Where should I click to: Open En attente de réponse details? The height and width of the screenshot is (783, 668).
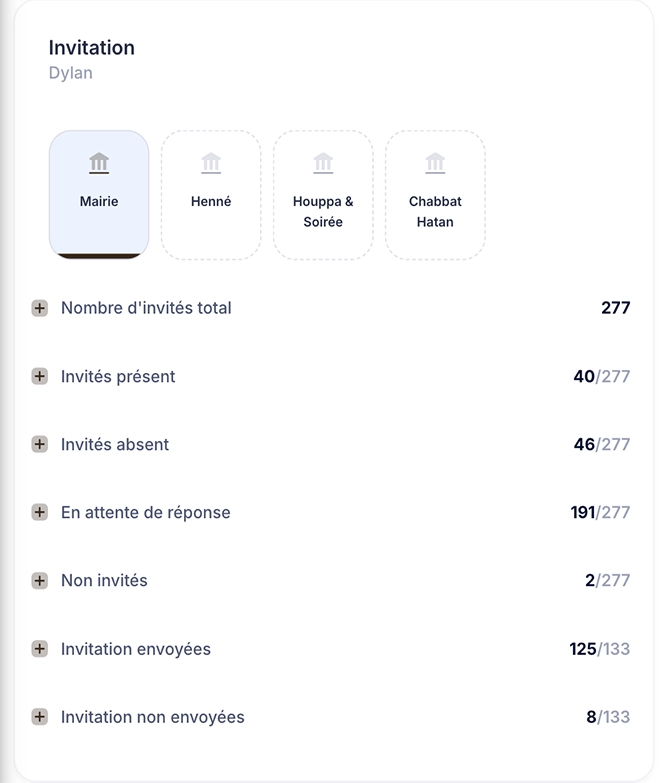coord(40,512)
